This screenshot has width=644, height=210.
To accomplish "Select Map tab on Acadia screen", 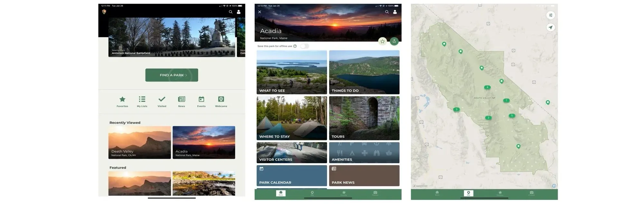I will pos(312,193).
